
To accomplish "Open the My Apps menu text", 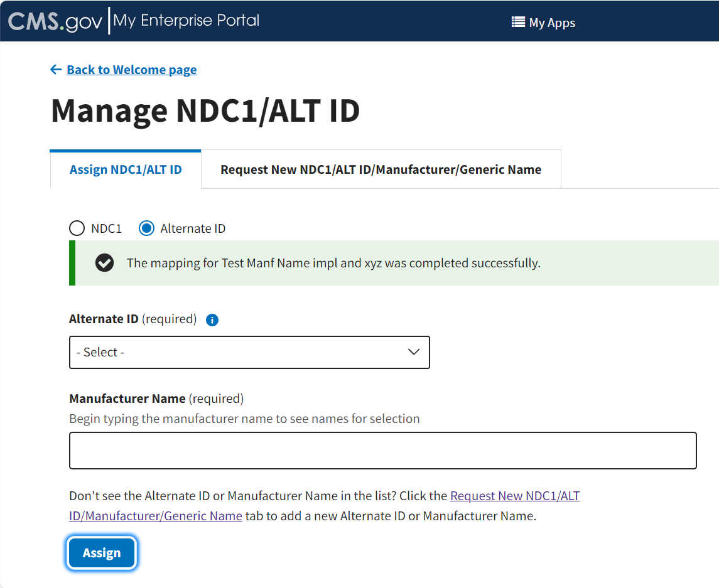I will coord(552,23).
